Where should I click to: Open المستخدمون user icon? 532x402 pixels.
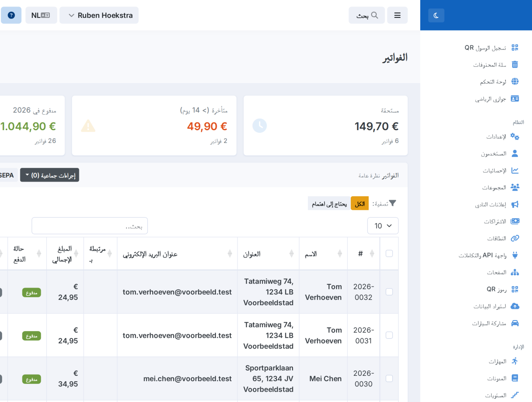click(515, 153)
